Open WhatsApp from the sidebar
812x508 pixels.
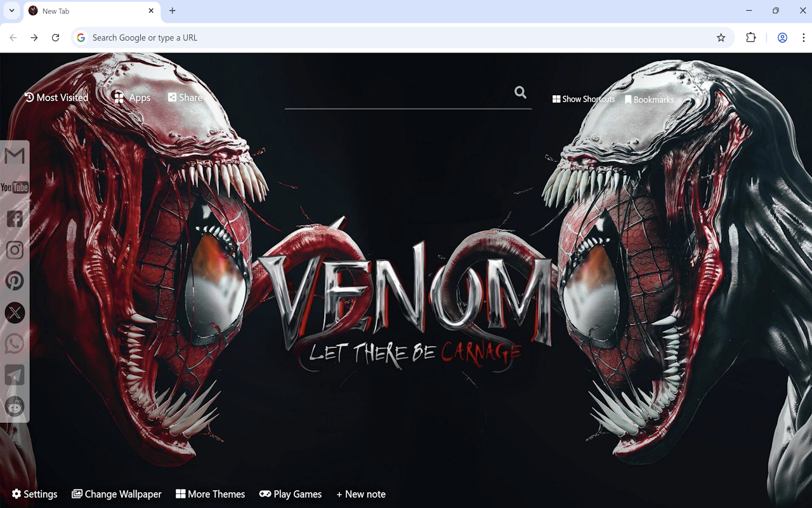(x=14, y=344)
